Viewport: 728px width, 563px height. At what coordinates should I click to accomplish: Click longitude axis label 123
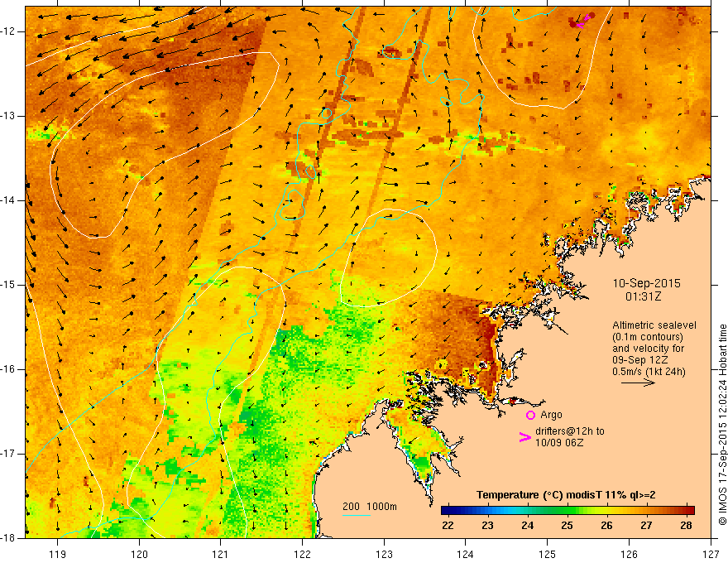[x=384, y=554]
